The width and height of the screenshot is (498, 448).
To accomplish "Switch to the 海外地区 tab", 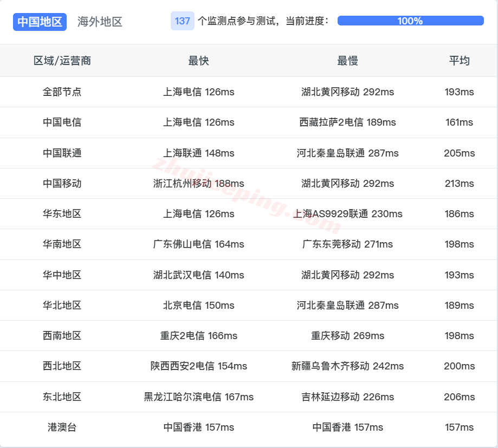I will click(x=100, y=22).
